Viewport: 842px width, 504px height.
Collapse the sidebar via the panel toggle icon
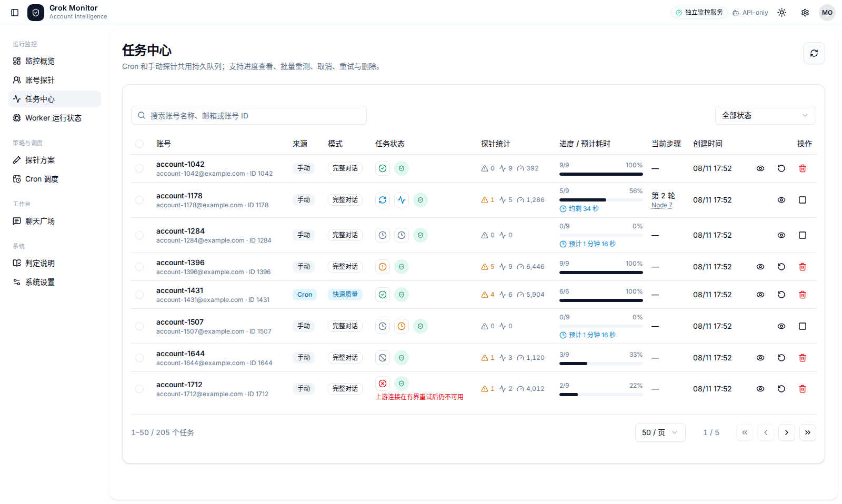15,13
